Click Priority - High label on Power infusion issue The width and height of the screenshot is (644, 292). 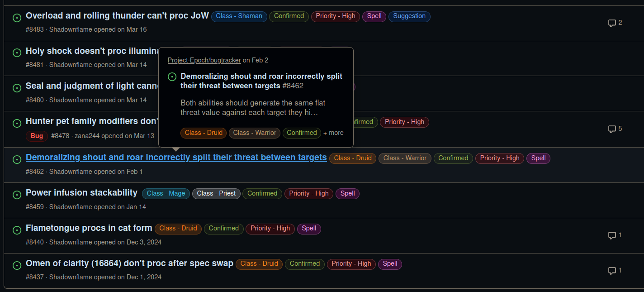click(309, 194)
